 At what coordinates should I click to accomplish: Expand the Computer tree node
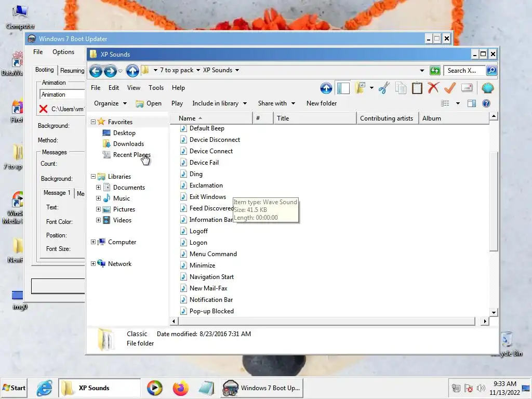pos(93,242)
